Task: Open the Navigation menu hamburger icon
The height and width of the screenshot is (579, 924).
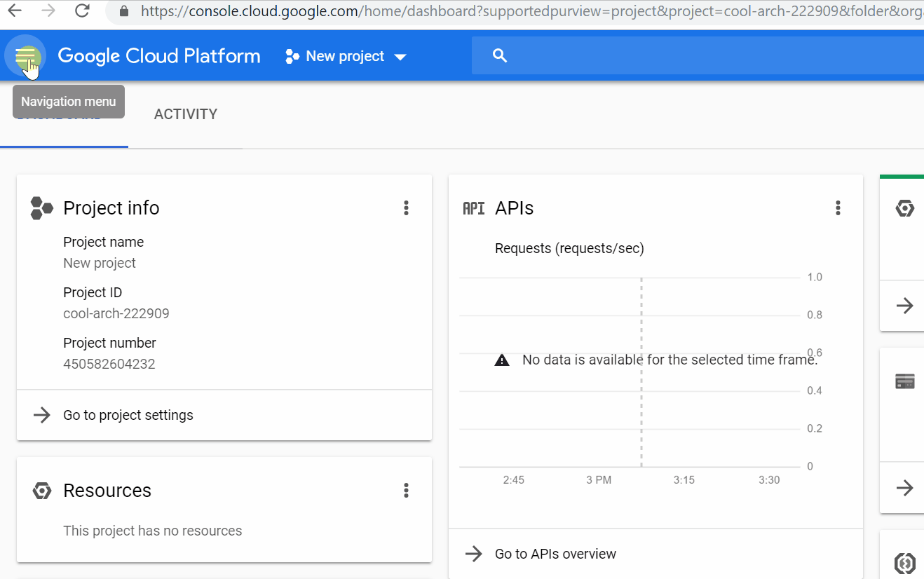Action: (x=25, y=56)
